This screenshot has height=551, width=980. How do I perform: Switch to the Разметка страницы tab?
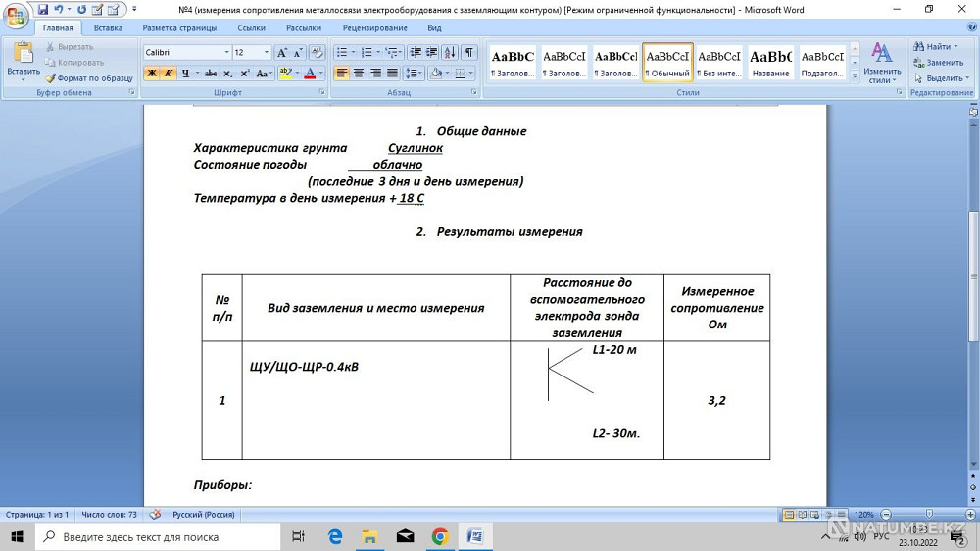point(179,28)
